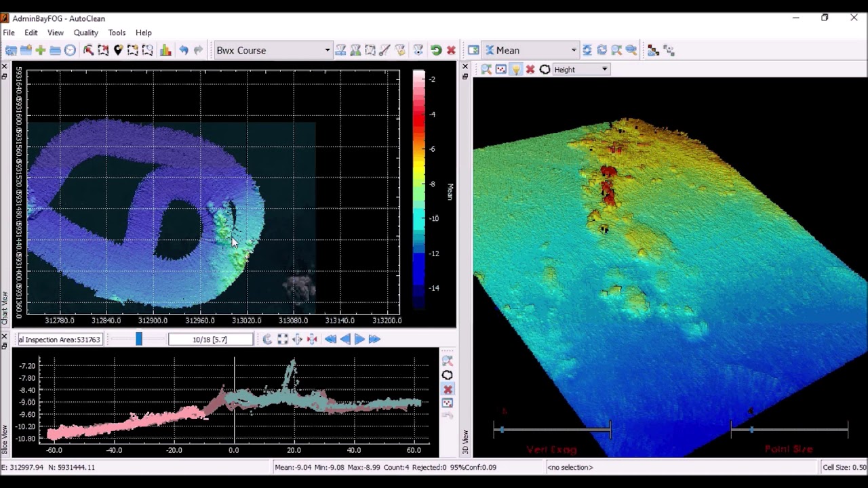
Task: Open the File menu
Action: [9, 33]
